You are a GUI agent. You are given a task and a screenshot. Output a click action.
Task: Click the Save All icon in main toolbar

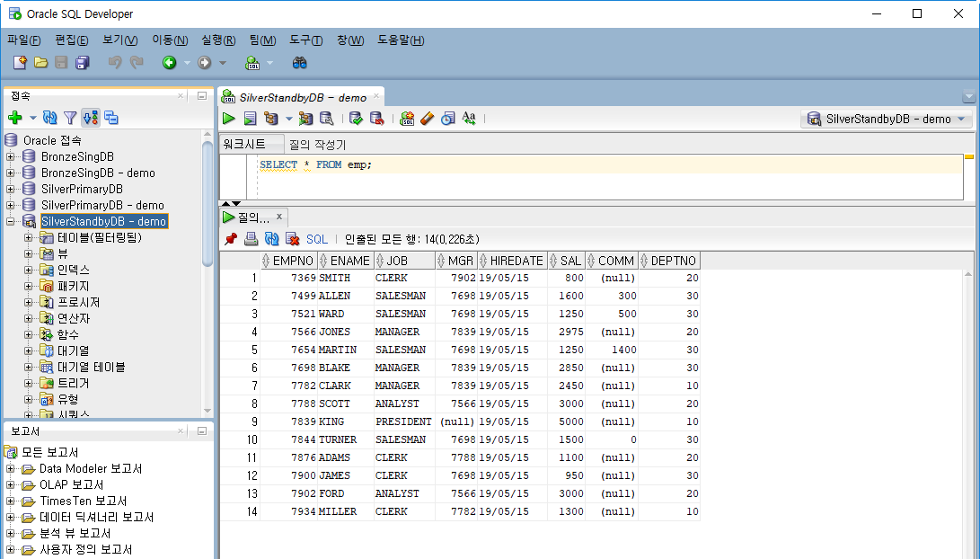pos(82,63)
